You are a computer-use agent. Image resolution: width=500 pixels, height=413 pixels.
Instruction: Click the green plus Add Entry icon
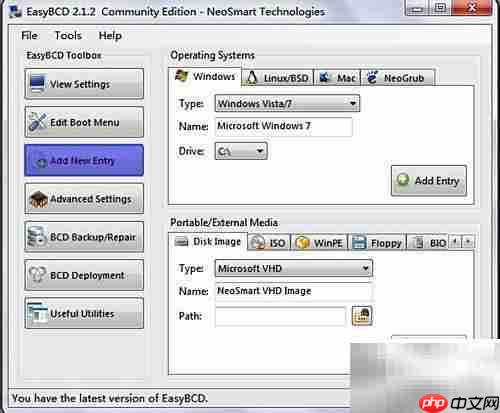point(403,180)
